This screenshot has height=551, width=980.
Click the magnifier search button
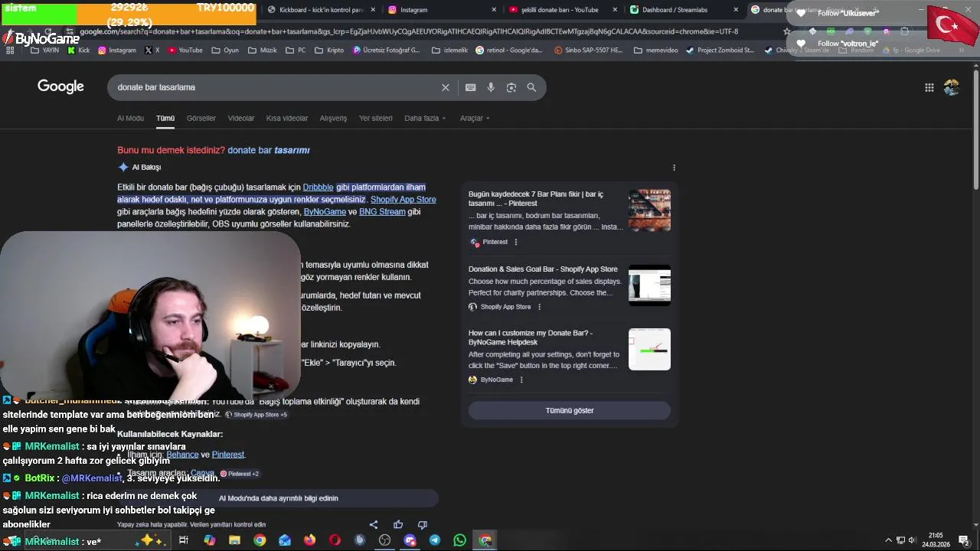[x=531, y=87]
